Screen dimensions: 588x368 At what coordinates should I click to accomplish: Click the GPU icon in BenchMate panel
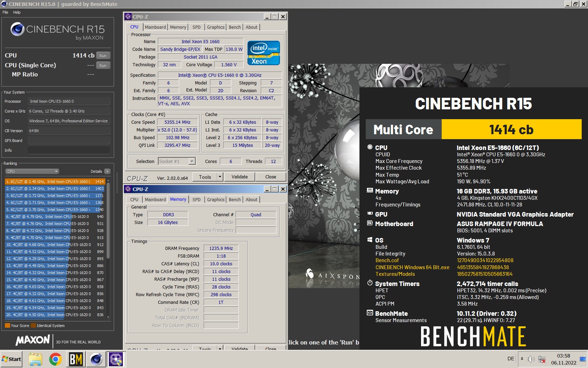(370, 213)
